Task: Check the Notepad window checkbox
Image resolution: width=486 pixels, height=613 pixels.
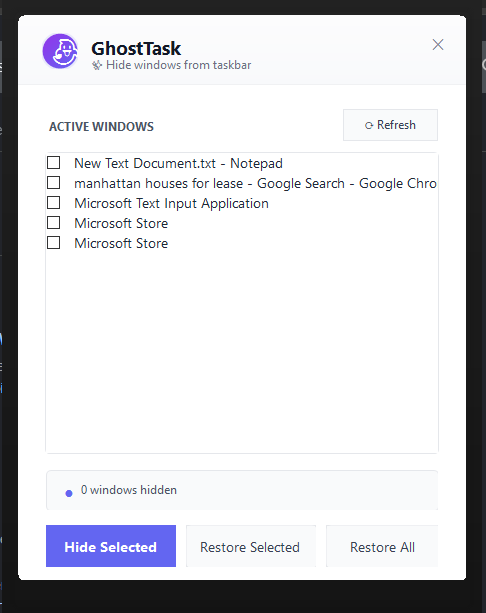Action: 54,163
